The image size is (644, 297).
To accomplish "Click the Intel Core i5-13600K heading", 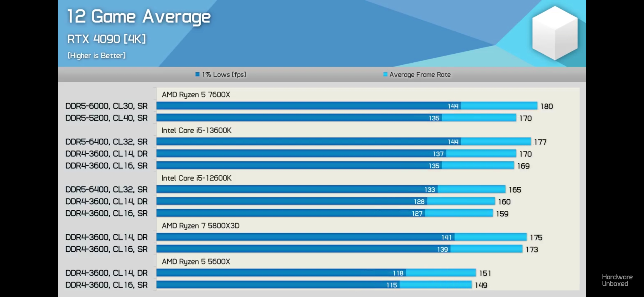I will (x=196, y=130).
